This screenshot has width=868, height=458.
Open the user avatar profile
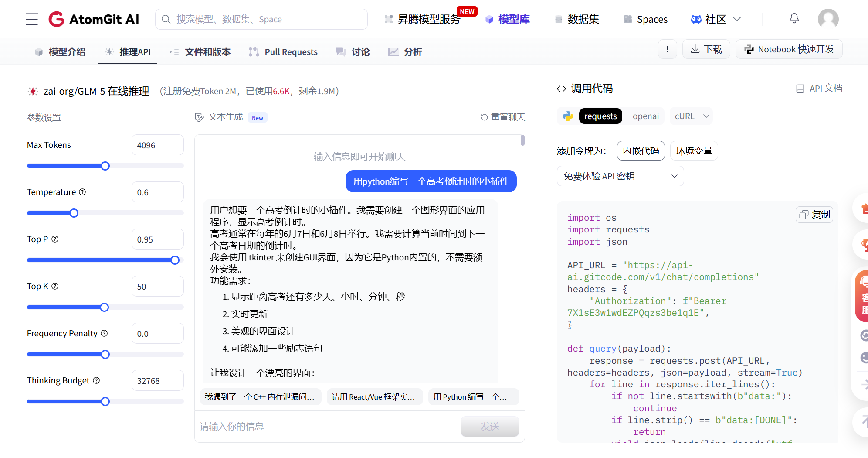828,19
